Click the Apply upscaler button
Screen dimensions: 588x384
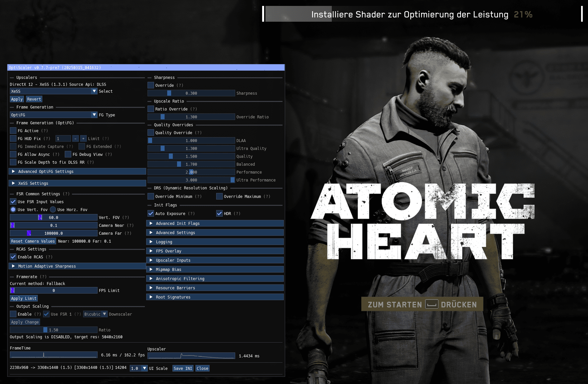tap(17, 99)
